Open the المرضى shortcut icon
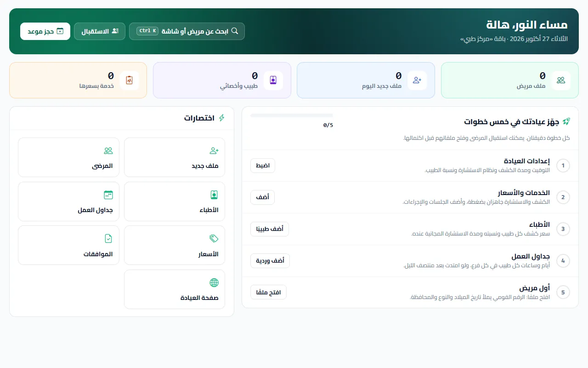 coord(108,150)
